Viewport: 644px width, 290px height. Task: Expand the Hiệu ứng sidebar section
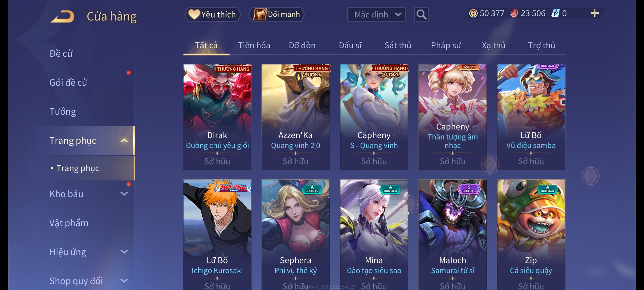(124, 252)
